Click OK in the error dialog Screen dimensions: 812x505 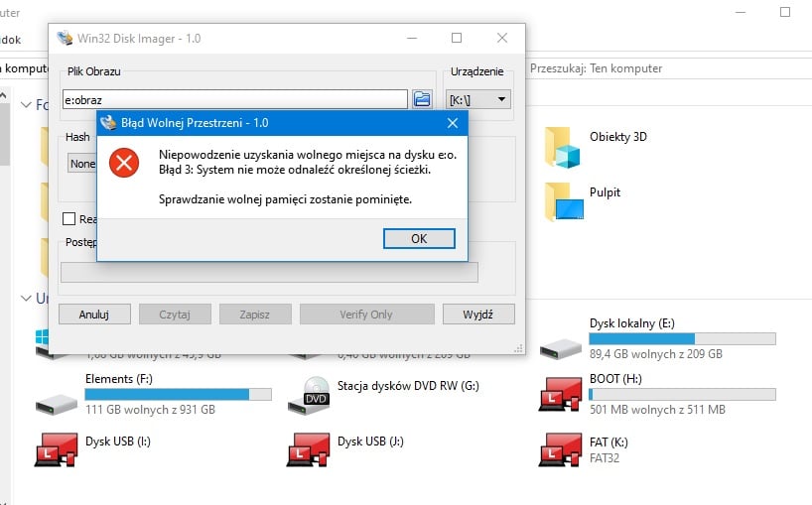tap(419, 238)
